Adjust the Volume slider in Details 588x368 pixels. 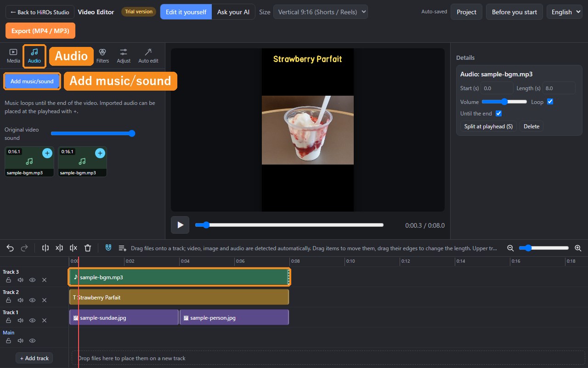504,102
